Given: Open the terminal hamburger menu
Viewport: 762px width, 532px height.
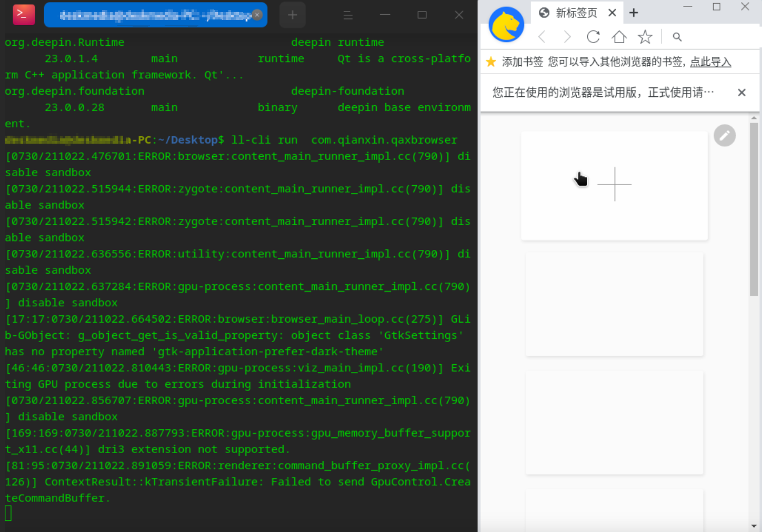Looking at the screenshot, I should (348, 15).
